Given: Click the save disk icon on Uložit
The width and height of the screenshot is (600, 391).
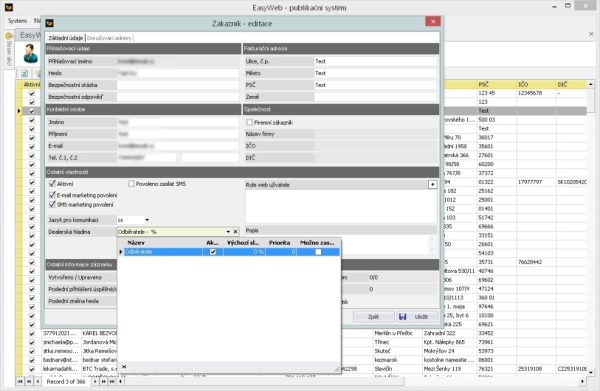Looking at the screenshot, I should click(403, 317).
